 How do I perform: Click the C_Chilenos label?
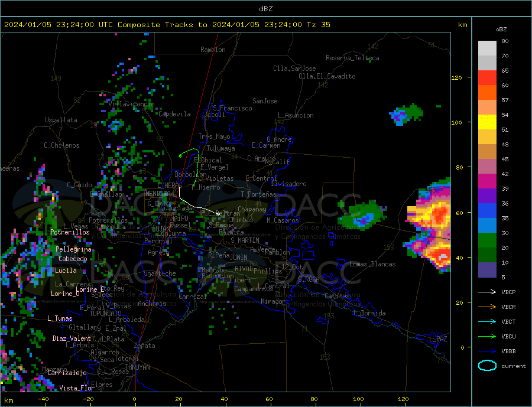61,145
